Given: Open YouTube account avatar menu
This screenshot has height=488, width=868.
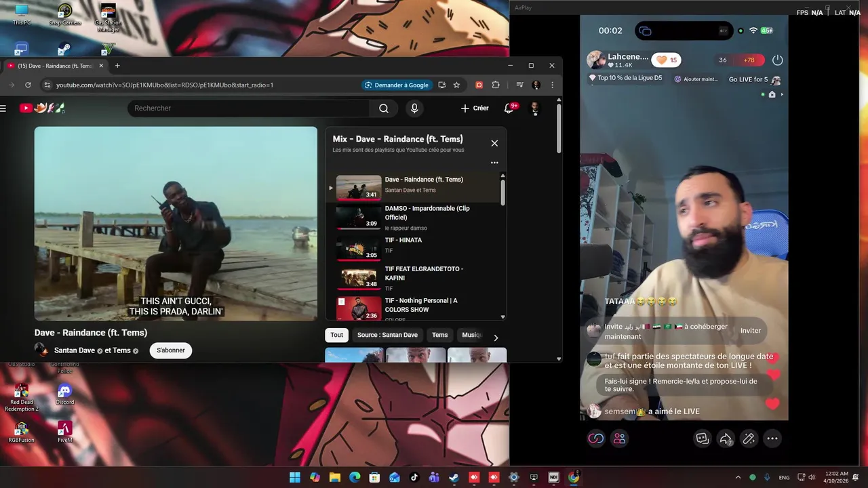Looking at the screenshot, I should coord(534,108).
